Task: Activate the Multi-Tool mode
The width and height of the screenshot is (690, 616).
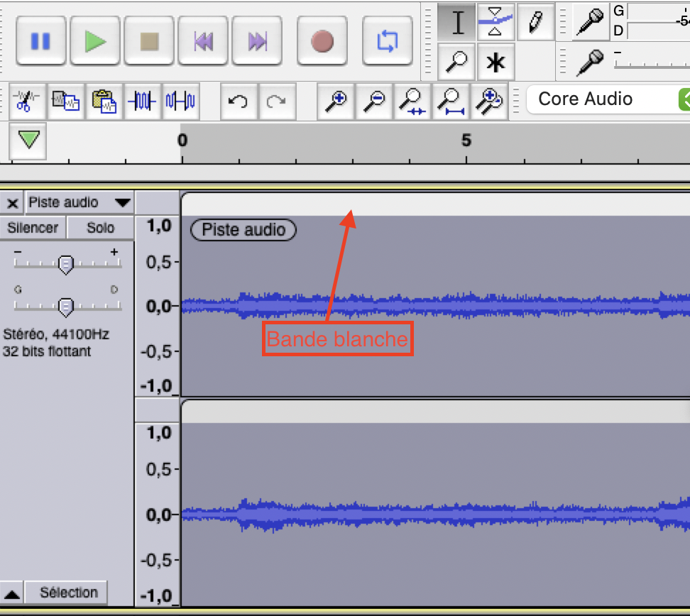Action: (496, 62)
